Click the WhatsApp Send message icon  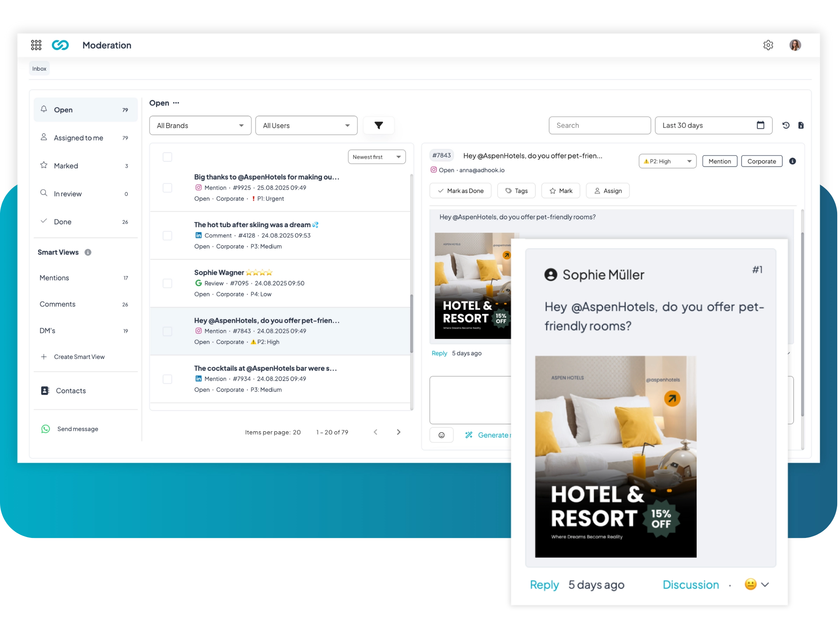pyautogui.click(x=45, y=429)
